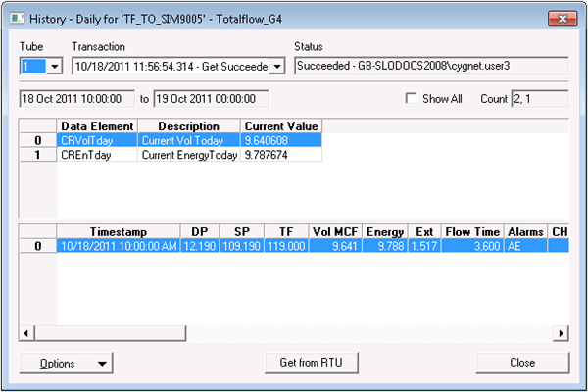Click the Data Element column header
This screenshot has height=392, width=588.
tap(97, 126)
